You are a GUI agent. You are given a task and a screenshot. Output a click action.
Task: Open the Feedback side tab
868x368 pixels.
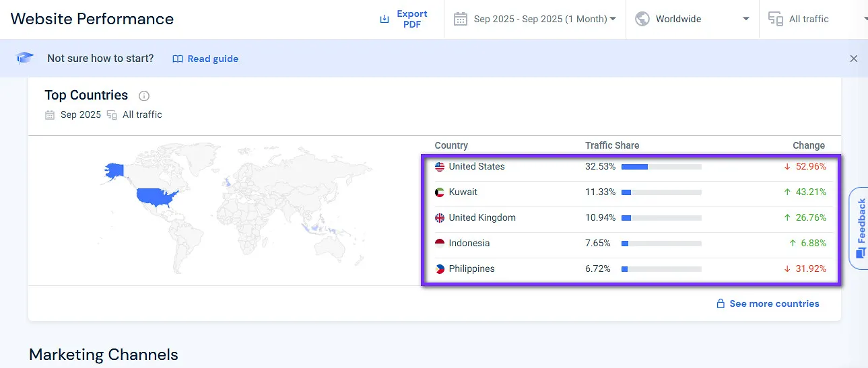coord(860,229)
